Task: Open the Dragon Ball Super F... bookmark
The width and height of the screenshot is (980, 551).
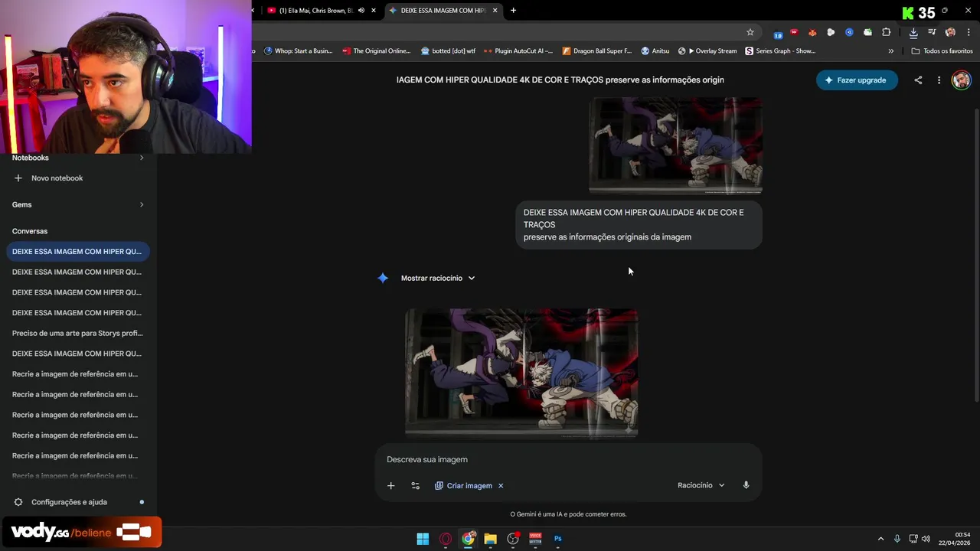Action: coord(597,51)
